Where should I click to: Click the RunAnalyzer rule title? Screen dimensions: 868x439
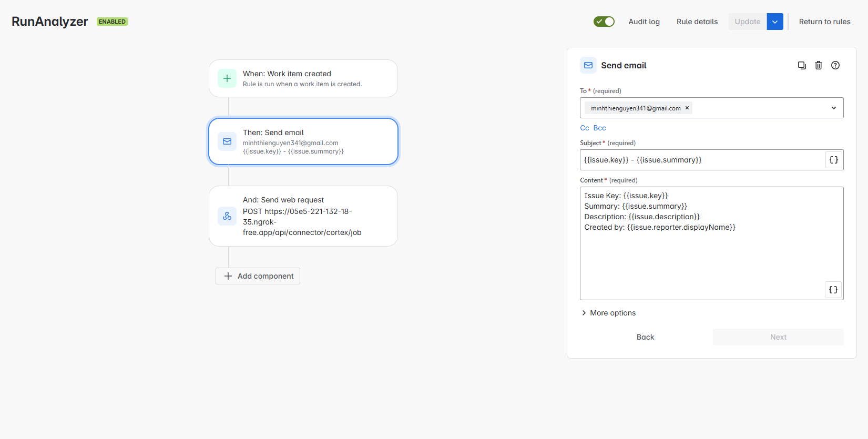tap(50, 22)
